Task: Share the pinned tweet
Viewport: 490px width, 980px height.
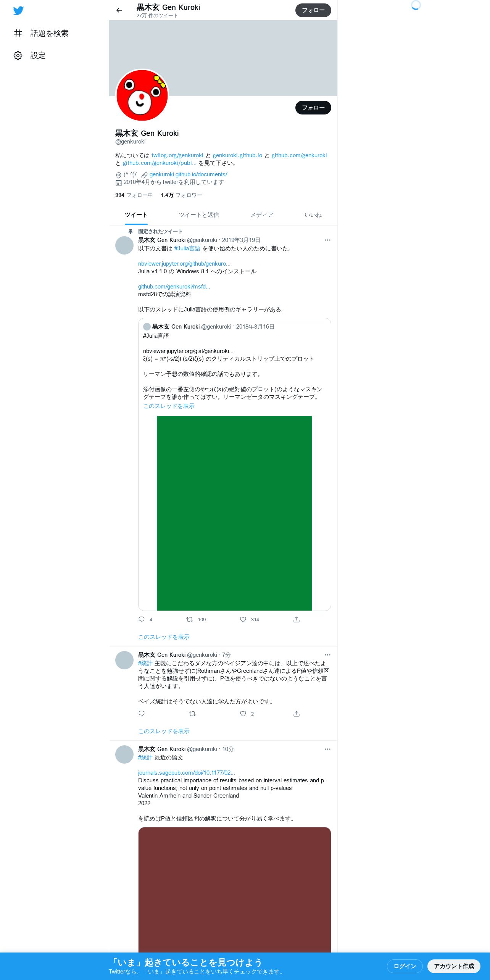Action: (x=297, y=619)
